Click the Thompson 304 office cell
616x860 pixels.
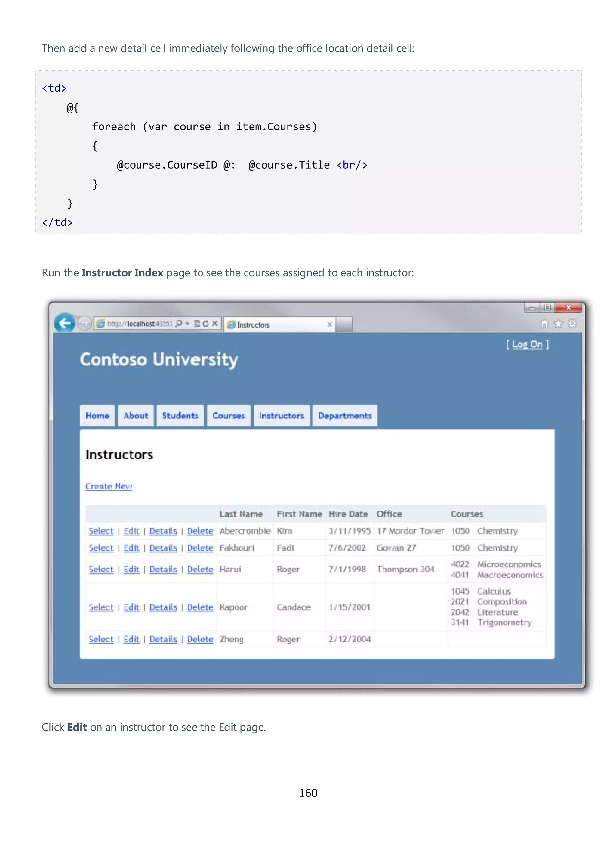coord(405,569)
